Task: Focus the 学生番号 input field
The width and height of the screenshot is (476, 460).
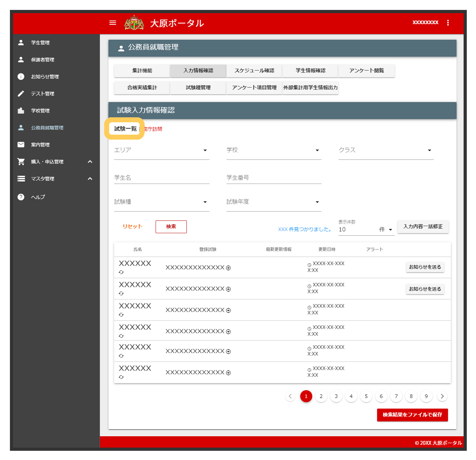Action: pos(274,178)
